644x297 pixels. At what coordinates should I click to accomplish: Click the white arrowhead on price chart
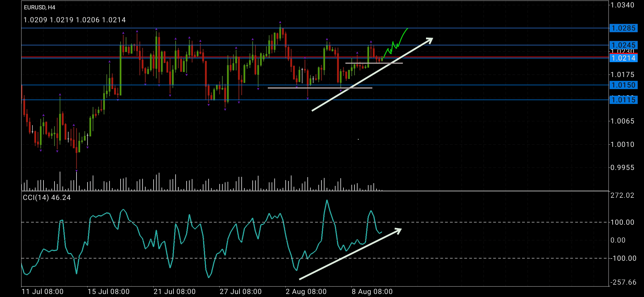[x=429, y=40]
